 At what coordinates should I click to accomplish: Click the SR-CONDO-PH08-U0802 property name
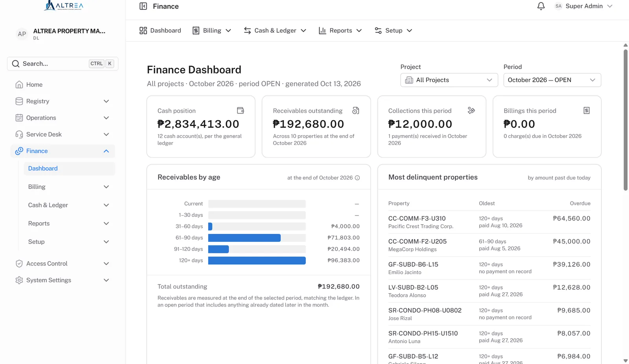pyautogui.click(x=425, y=311)
